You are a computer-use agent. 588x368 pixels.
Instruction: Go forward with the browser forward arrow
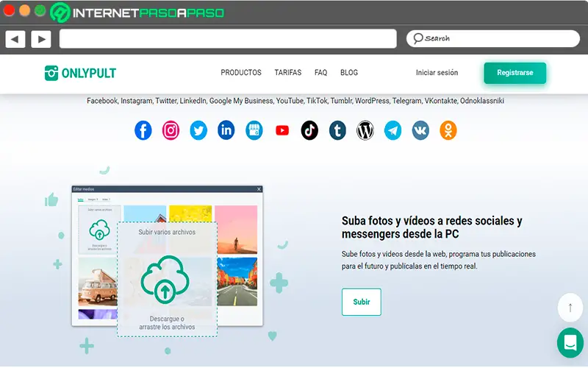point(41,39)
